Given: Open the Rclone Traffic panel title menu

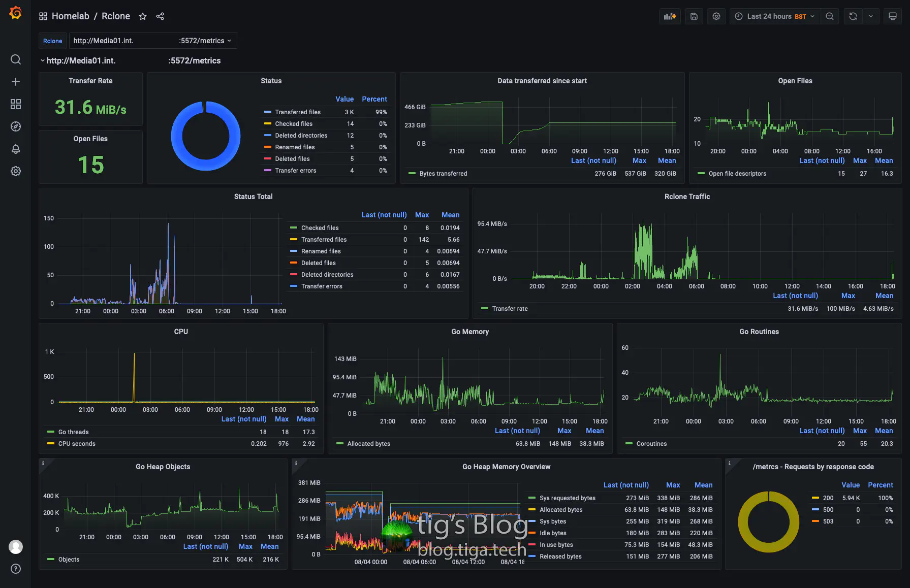Looking at the screenshot, I should 687,197.
